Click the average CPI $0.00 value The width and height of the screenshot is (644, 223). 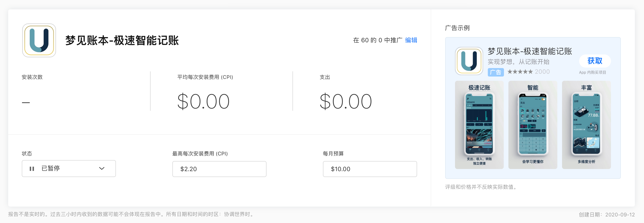click(203, 101)
